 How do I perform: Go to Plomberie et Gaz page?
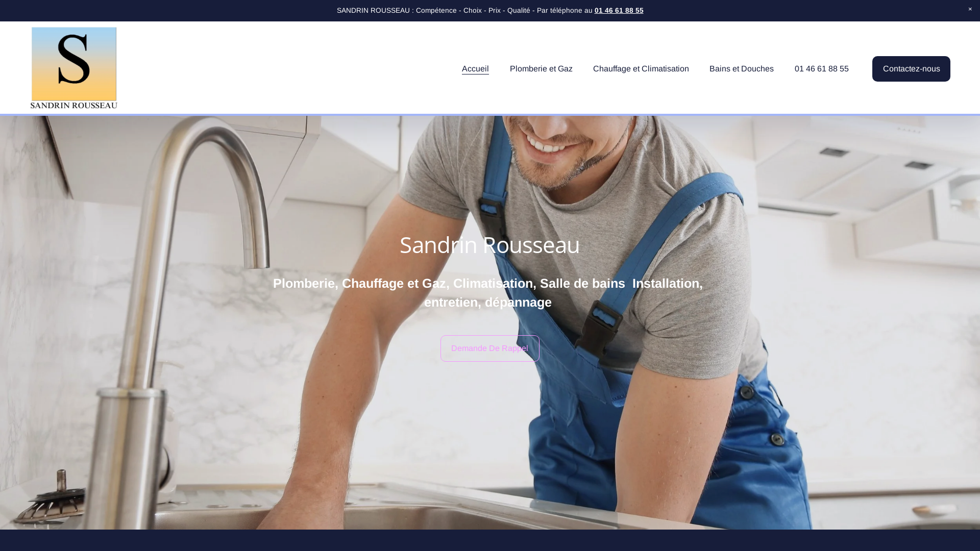tap(541, 69)
